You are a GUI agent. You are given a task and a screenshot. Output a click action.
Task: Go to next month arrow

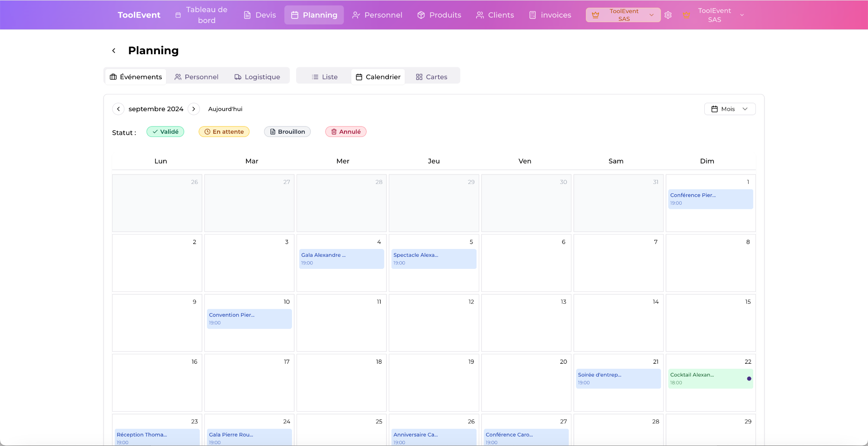point(193,109)
